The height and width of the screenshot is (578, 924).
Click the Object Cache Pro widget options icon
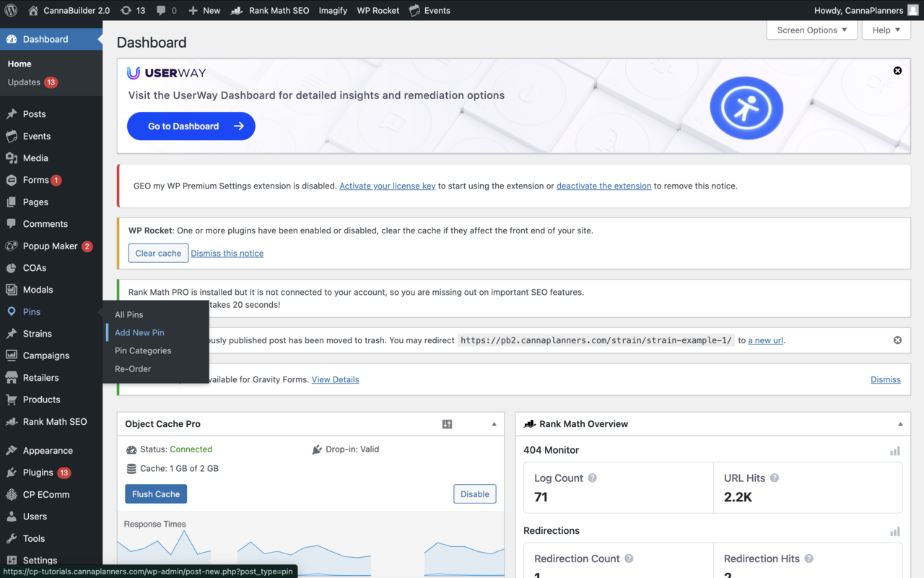point(447,424)
